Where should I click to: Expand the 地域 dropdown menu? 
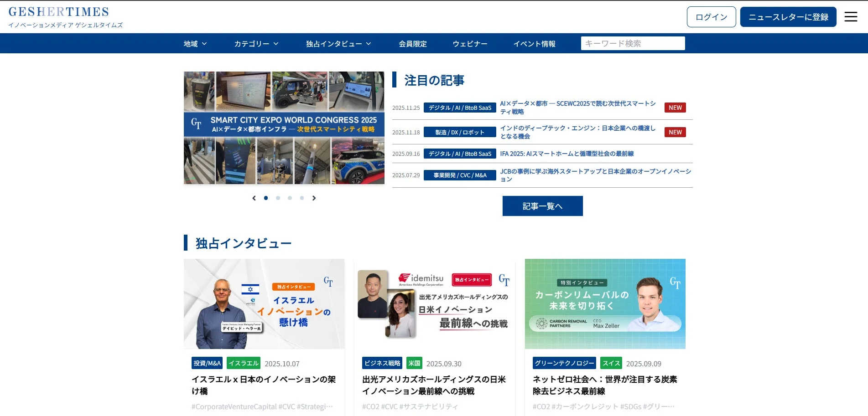tap(194, 43)
